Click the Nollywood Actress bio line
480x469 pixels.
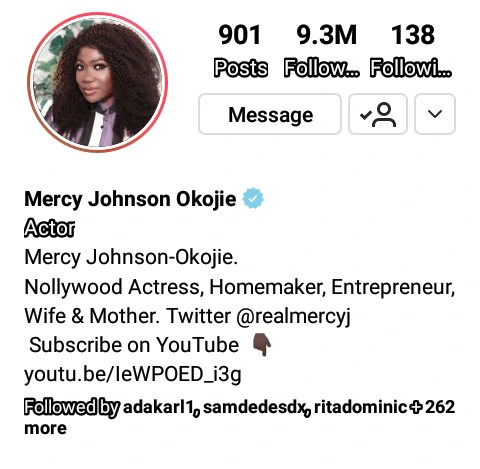coord(240,287)
